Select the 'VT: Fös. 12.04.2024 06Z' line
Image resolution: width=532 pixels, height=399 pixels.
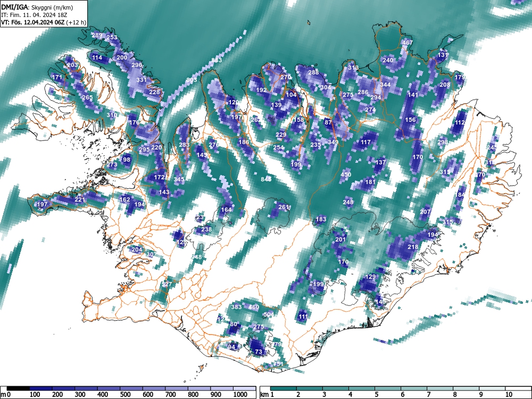(x=33, y=22)
